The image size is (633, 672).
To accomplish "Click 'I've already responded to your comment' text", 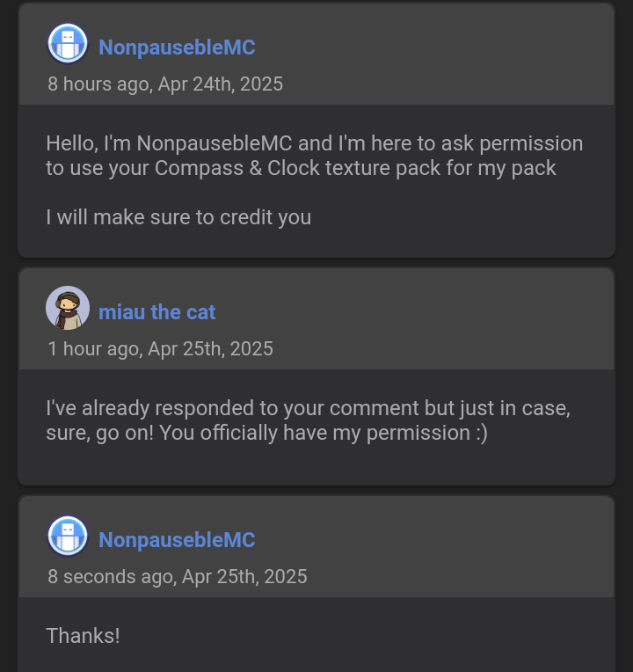I will pos(233,408).
